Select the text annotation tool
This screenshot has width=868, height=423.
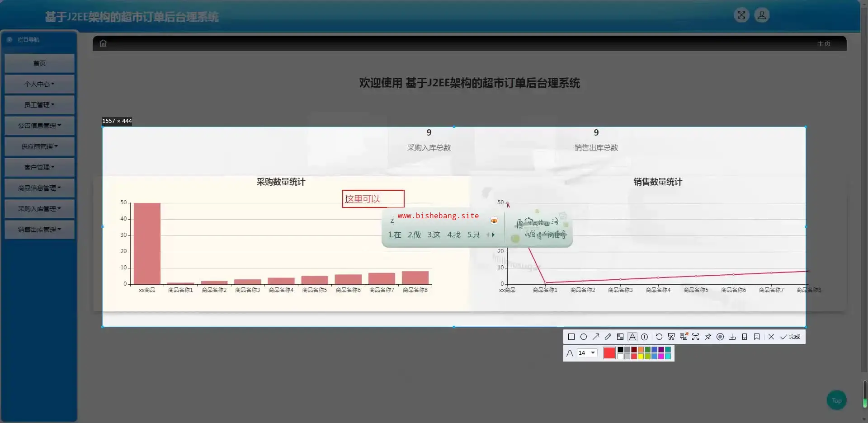click(x=632, y=337)
